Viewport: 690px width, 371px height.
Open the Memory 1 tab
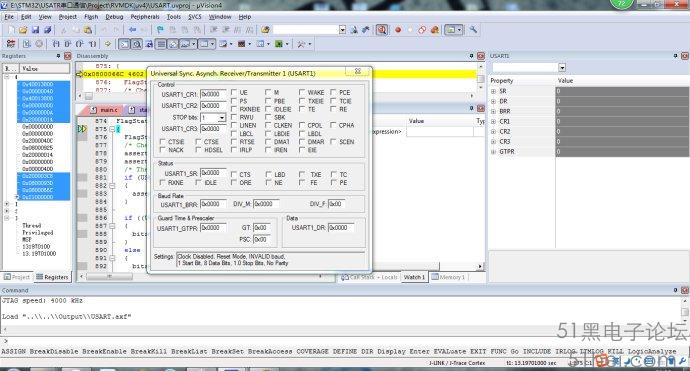coord(448,277)
